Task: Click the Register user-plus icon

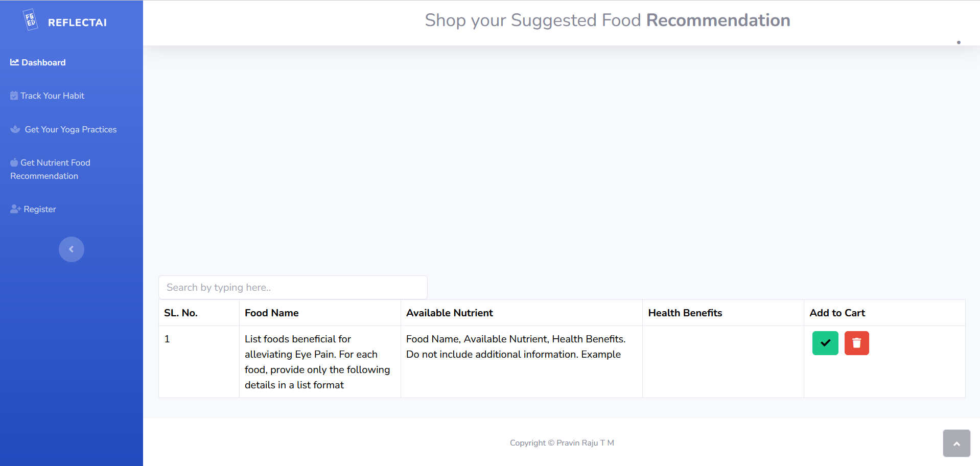Action: pyautogui.click(x=15, y=209)
